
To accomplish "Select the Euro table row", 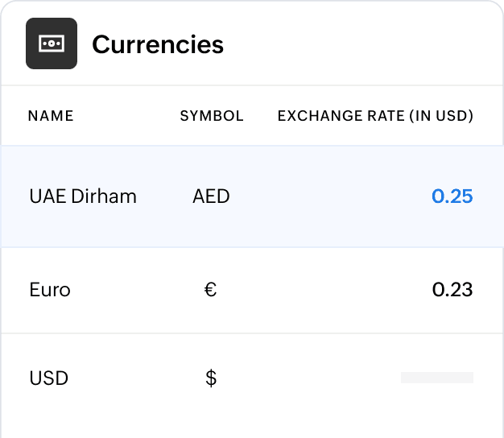I will 322,290.
